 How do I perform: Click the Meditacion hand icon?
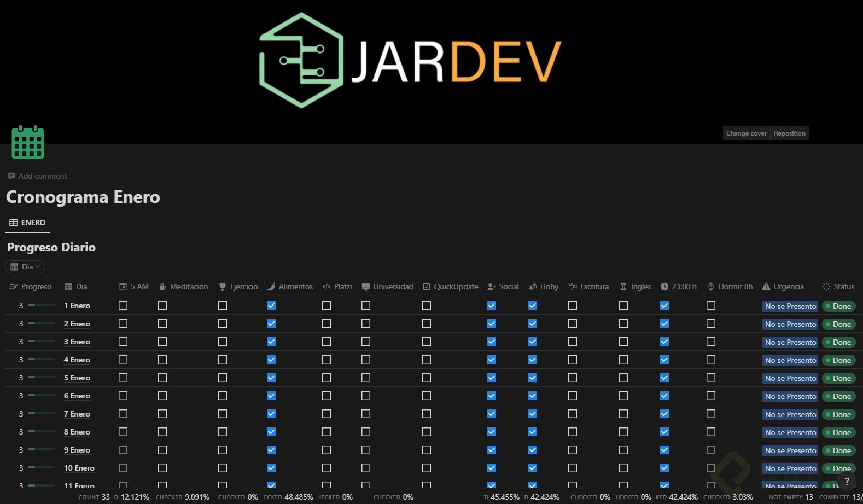(x=162, y=286)
